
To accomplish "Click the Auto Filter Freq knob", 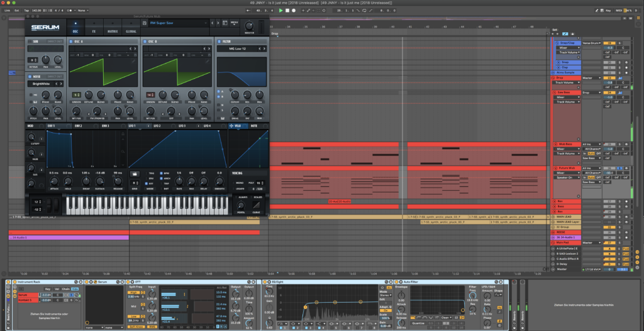I will click(x=473, y=295).
